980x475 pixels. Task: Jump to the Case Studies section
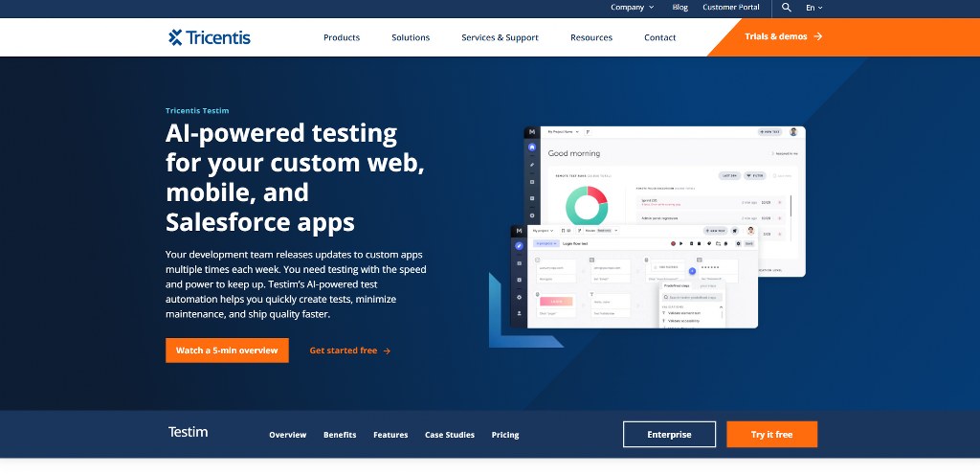point(450,435)
